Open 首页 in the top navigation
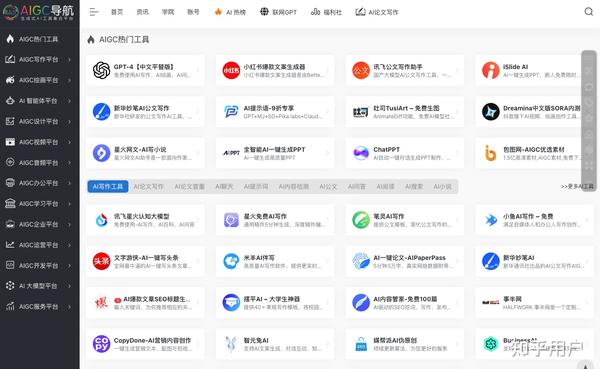Screen dimensions: 600x369 (117, 12)
